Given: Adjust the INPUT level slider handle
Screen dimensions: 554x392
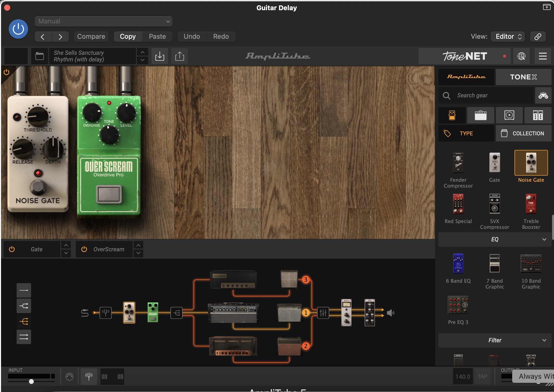Looking at the screenshot, I should tap(31, 382).
